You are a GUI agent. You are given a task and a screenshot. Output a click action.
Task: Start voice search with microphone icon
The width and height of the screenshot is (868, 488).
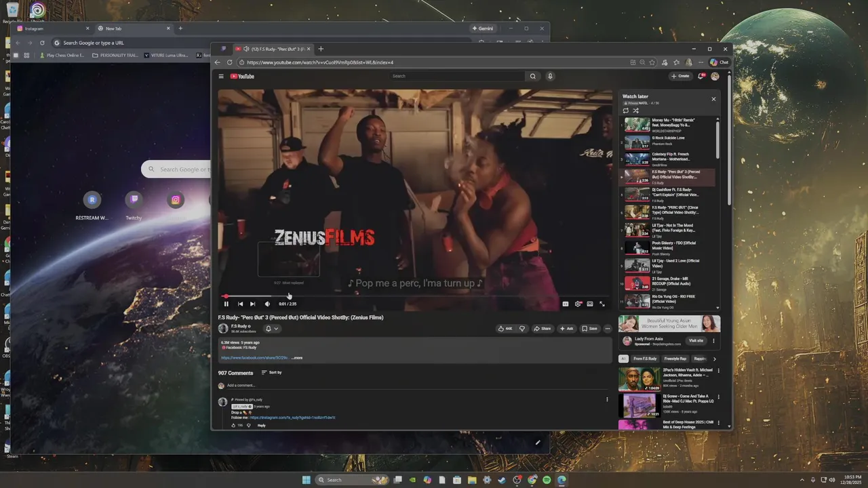[550, 76]
